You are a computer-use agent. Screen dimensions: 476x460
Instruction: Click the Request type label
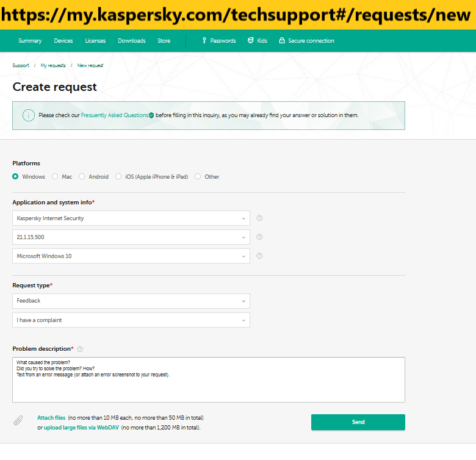(31, 286)
